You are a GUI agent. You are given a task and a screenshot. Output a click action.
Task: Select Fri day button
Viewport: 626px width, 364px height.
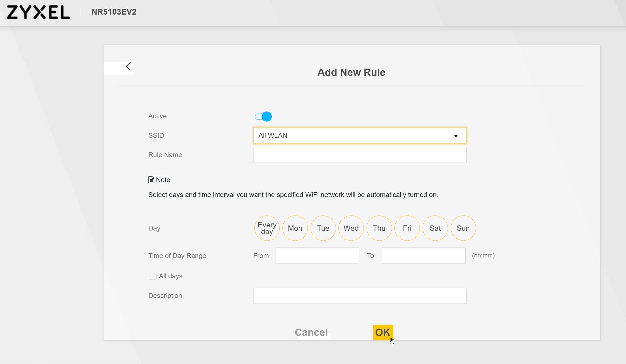click(x=407, y=228)
